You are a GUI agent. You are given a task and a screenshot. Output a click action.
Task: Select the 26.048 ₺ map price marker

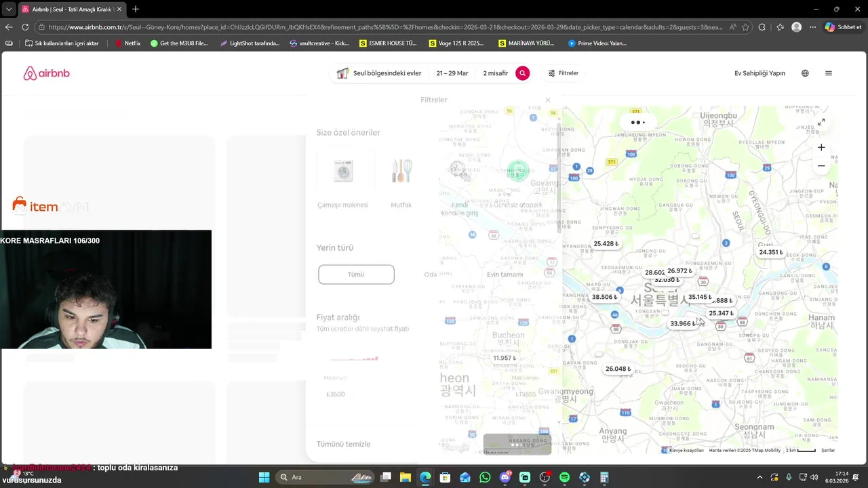click(618, 369)
